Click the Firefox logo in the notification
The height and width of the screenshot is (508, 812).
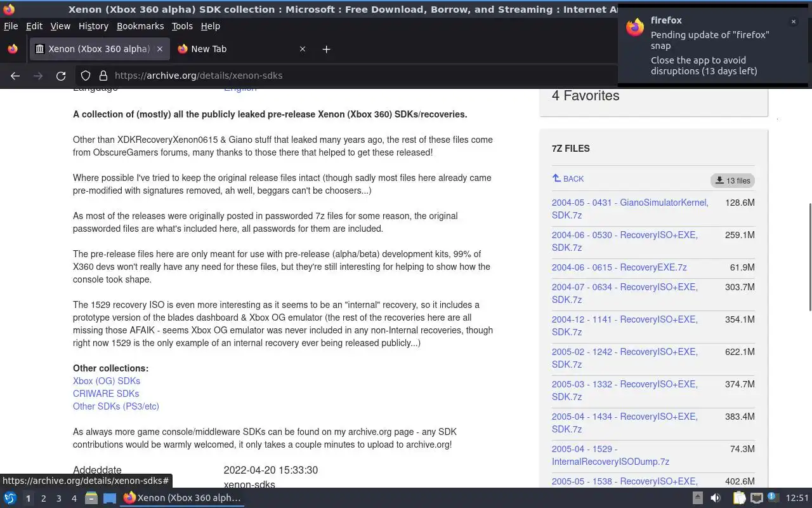[635, 27]
